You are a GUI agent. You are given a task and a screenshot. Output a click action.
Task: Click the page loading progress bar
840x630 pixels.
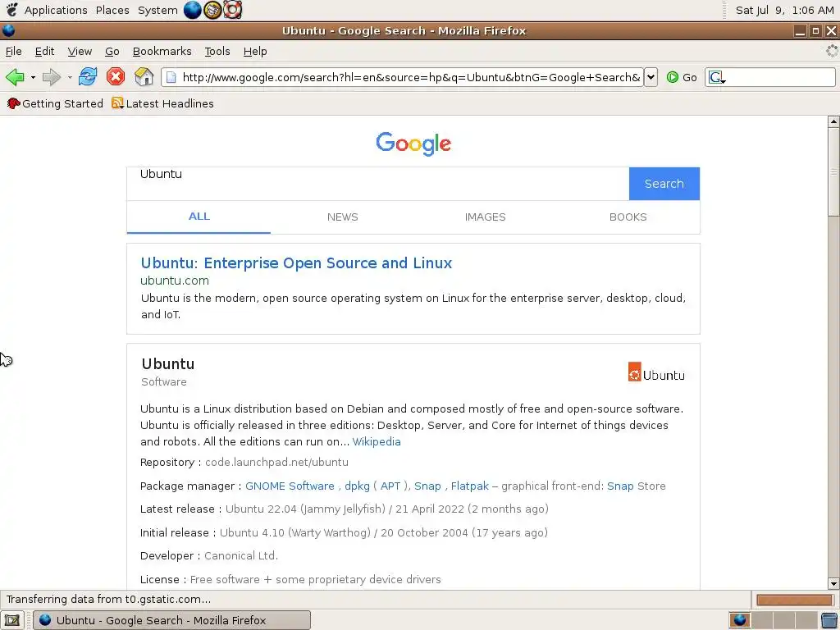(x=794, y=600)
